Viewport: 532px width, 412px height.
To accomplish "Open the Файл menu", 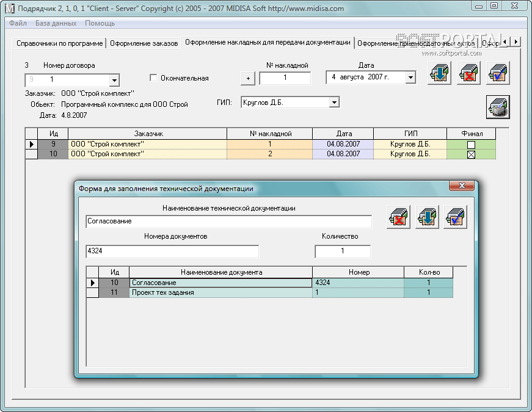I will (18, 23).
